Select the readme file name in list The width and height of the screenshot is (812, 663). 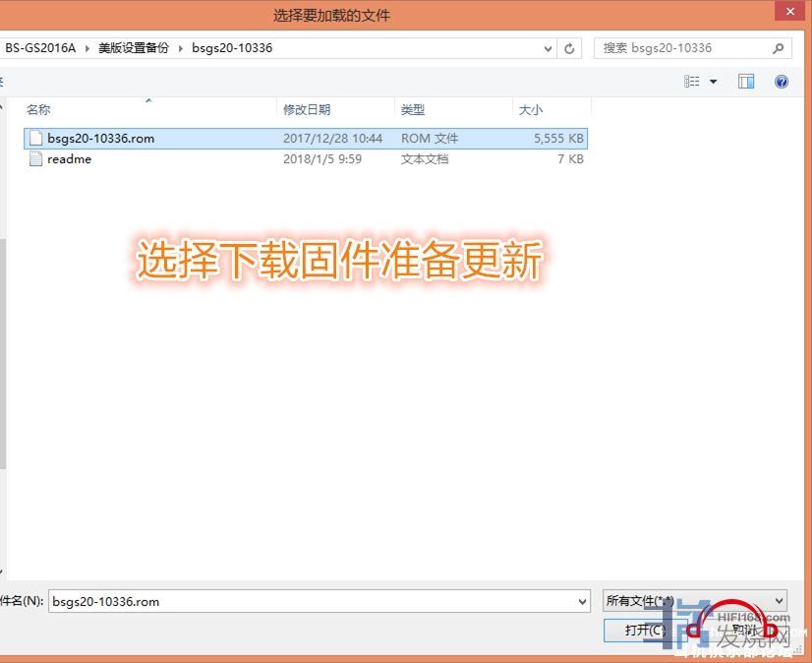(x=69, y=159)
